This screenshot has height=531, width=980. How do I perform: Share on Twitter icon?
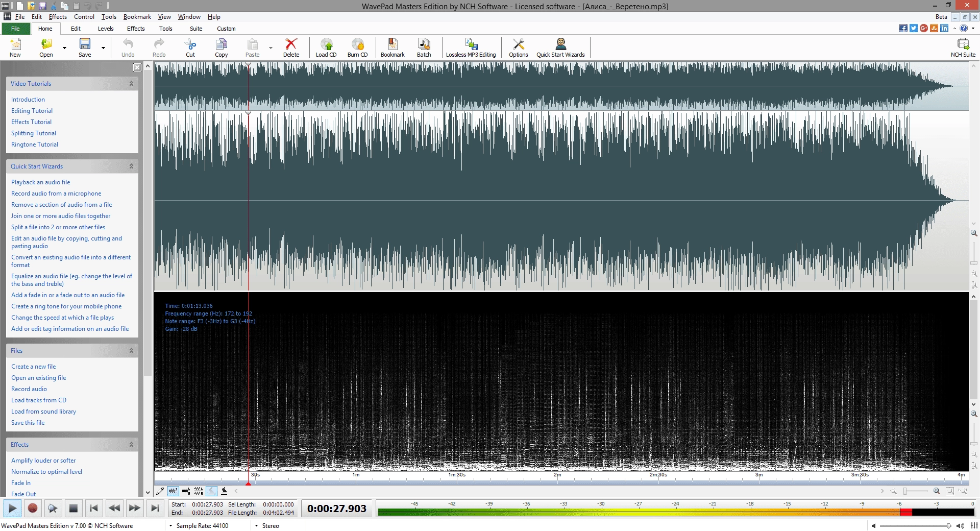914,28
